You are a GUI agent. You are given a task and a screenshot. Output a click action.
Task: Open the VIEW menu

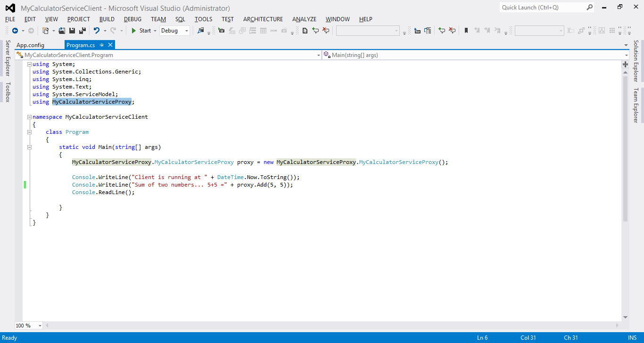(x=51, y=19)
